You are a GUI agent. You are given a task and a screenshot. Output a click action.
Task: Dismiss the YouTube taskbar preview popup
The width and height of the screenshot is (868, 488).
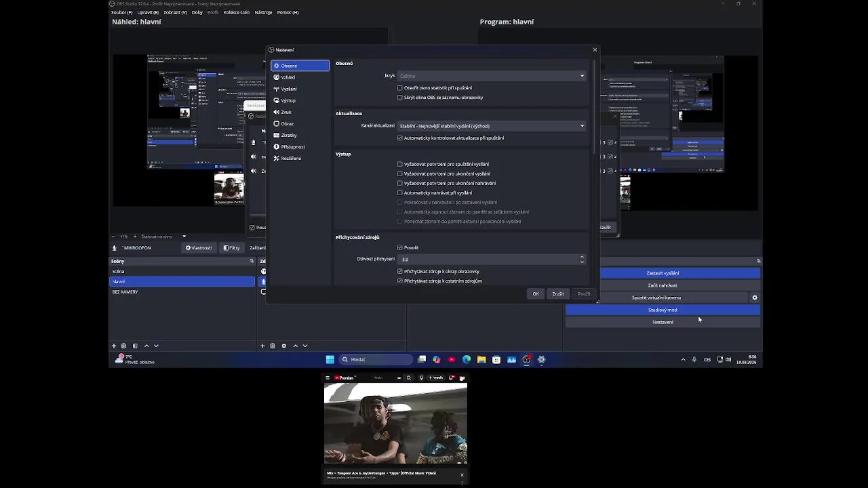point(462,474)
